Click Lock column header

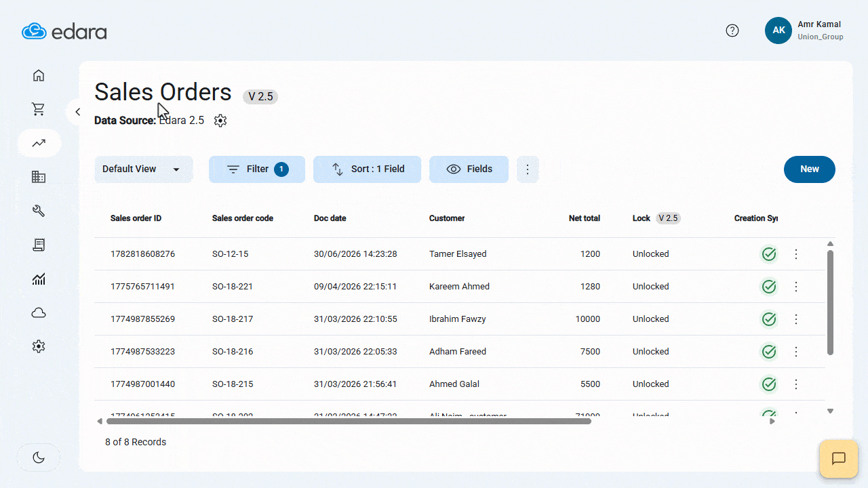coord(642,218)
